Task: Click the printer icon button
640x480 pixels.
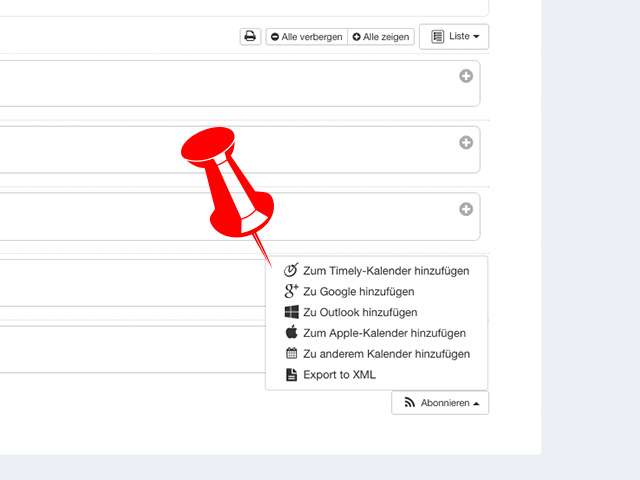Action: [250, 37]
